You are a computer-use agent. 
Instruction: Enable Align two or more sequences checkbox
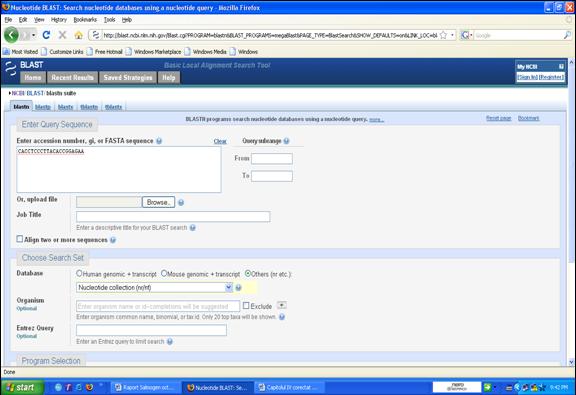[x=20, y=239]
